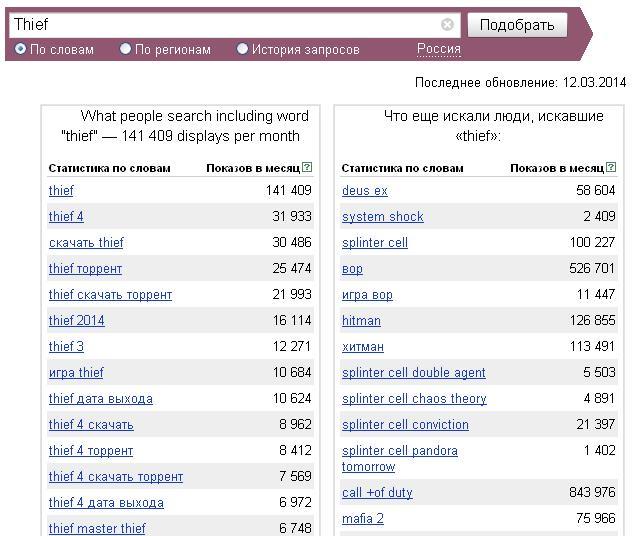Open the system shock related query
This screenshot has width=641, height=536.
(383, 217)
